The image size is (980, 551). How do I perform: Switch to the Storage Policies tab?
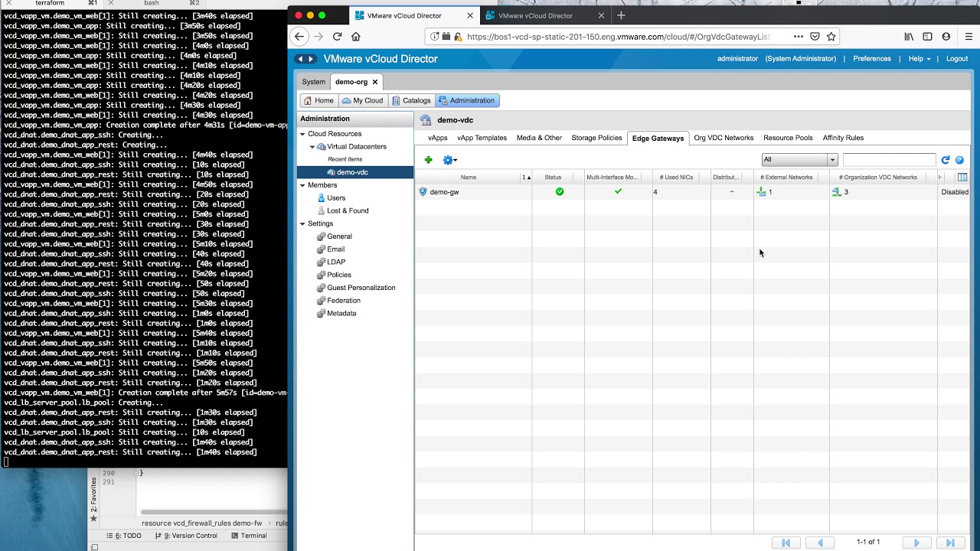(x=596, y=138)
